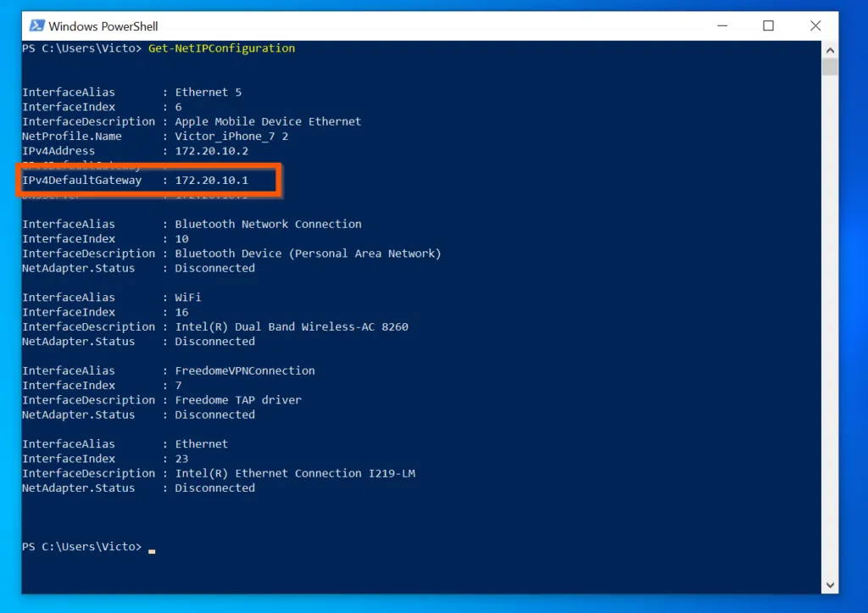Screen dimensions: 868x613
Task: Click the Intel(R) Ethernet Connection I219-LM text
Action: (x=294, y=473)
